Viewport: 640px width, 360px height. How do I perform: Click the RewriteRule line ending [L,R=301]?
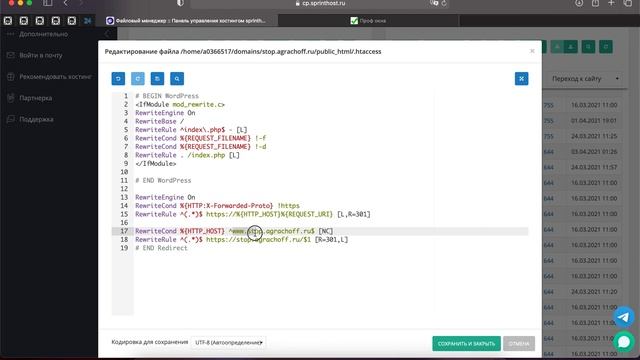click(253, 214)
